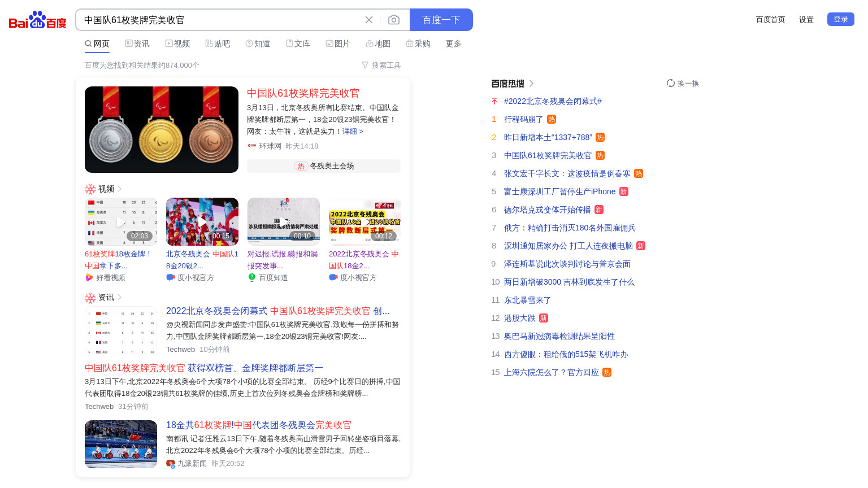
Task: Open hot search 行程码崩了
Action: [x=523, y=119]
